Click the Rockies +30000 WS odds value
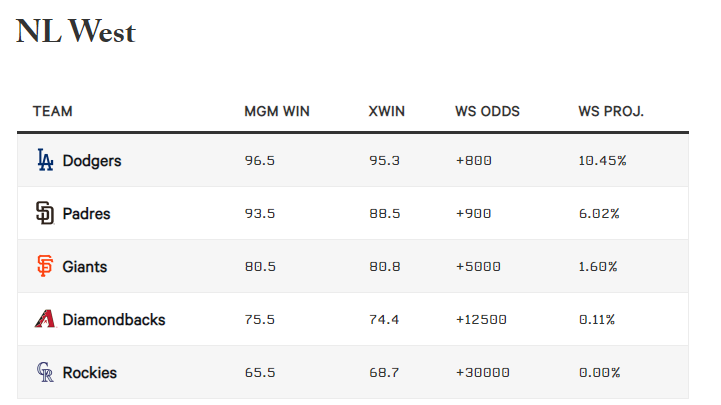Viewport: 721px width, 405px height. (482, 373)
